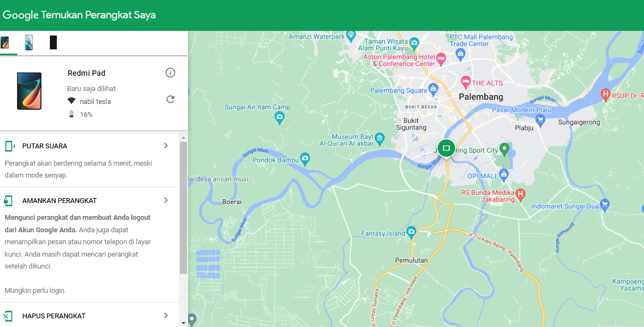This screenshot has height=327, width=644.
Task: Click the RSUP hospital pin
Action: (605, 95)
